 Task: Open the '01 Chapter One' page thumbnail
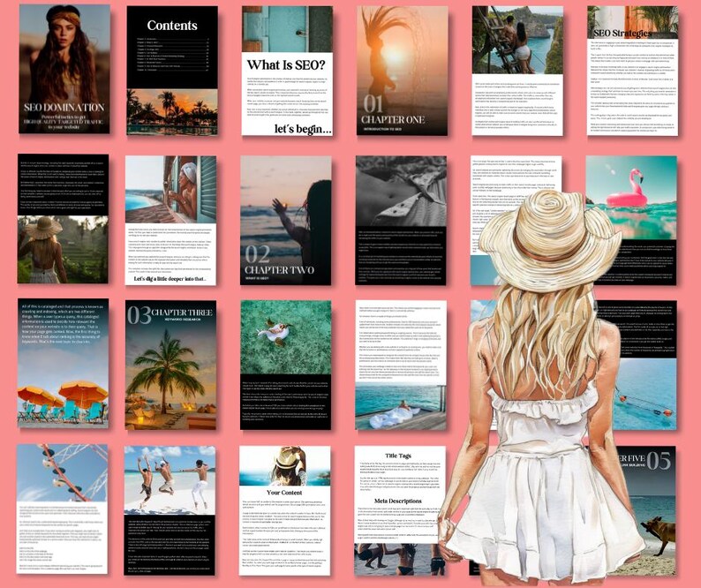[x=403, y=71]
